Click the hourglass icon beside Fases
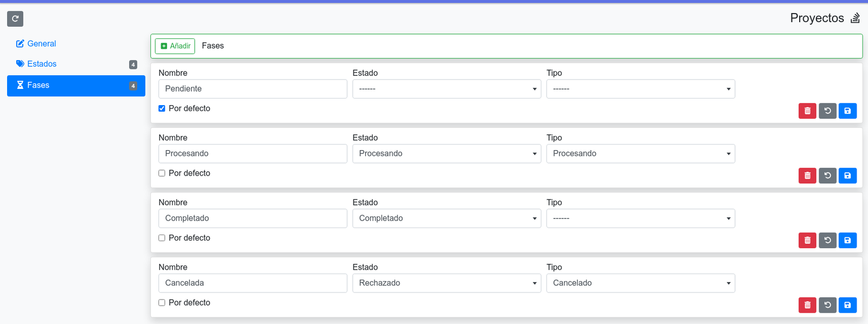 20,85
